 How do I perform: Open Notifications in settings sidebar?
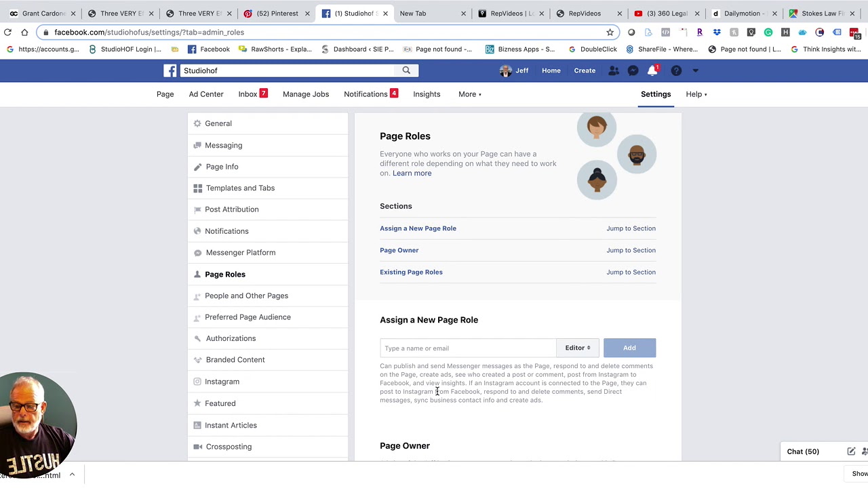click(267, 231)
